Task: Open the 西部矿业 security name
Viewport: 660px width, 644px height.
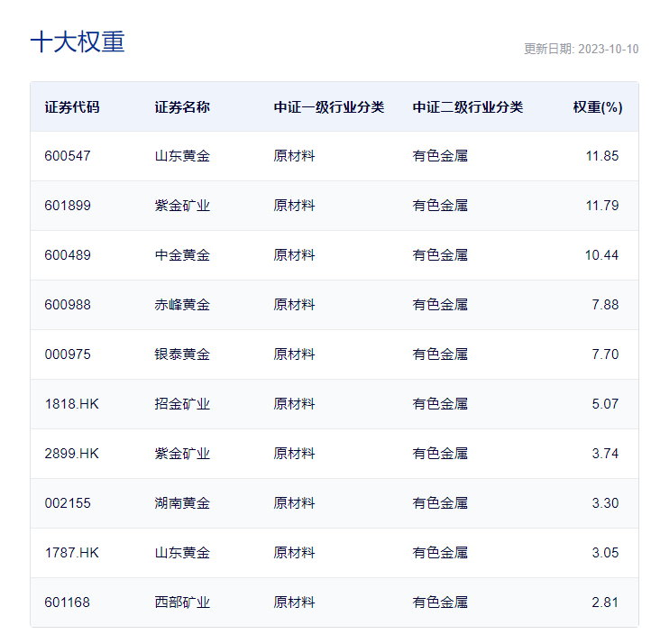Action: pos(182,603)
